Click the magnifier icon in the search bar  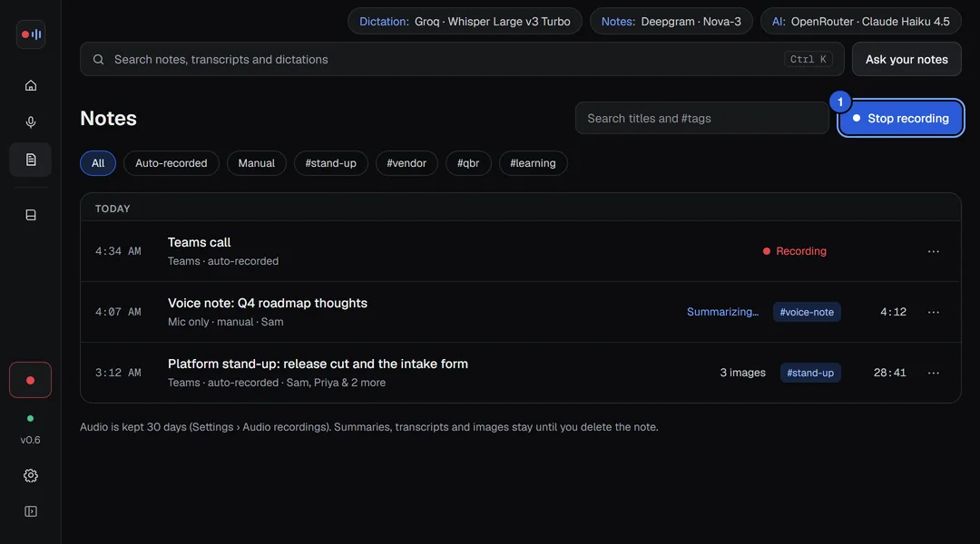point(99,59)
